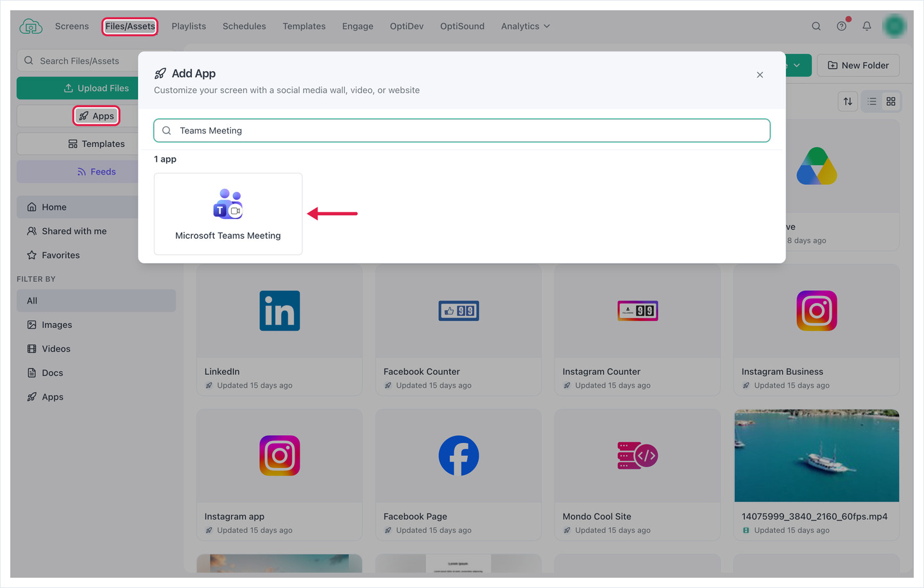Open the Files/Assets tab

130,26
